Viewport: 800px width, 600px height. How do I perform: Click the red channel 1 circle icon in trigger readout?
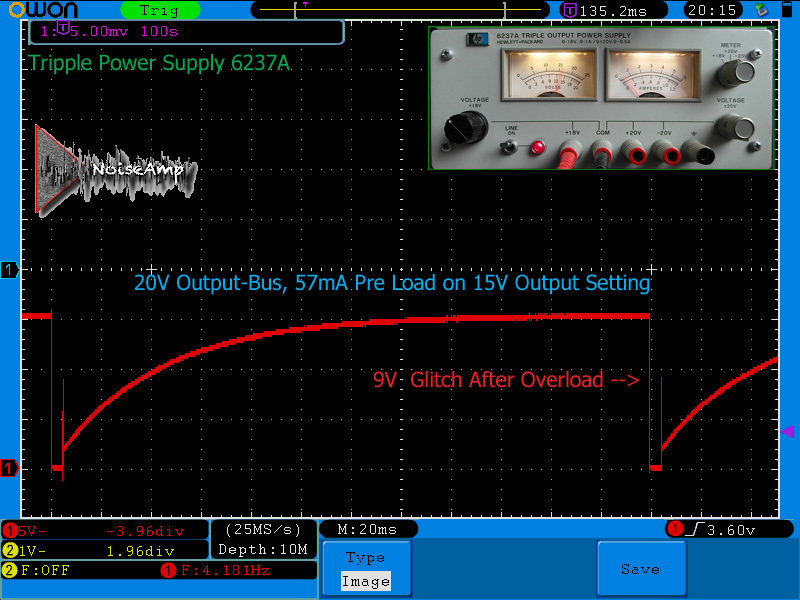tap(676, 529)
